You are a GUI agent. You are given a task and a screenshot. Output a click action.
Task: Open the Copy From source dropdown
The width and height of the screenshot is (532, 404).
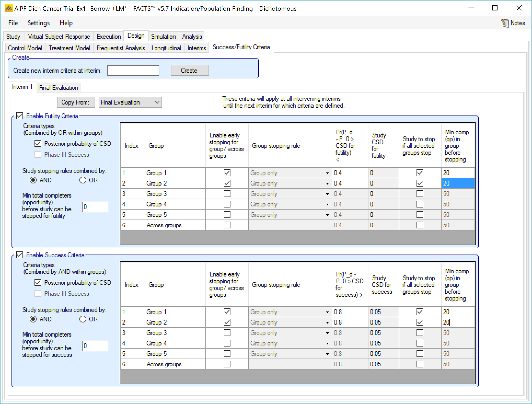[130, 102]
